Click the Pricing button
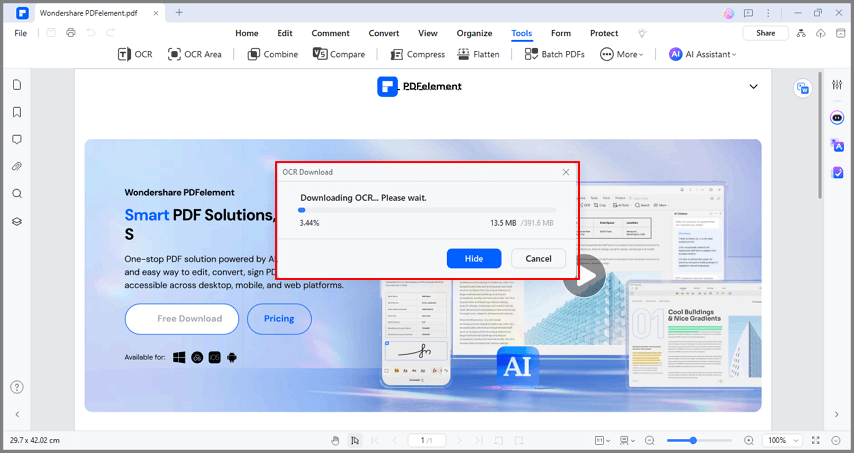This screenshot has width=854, height=453. pyautogui.click(x=279, y=319)
